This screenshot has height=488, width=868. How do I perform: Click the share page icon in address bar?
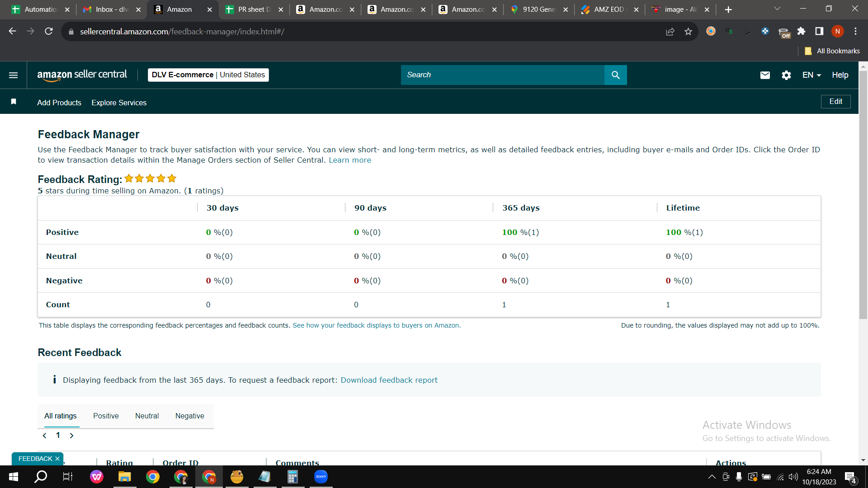point(670,31)
